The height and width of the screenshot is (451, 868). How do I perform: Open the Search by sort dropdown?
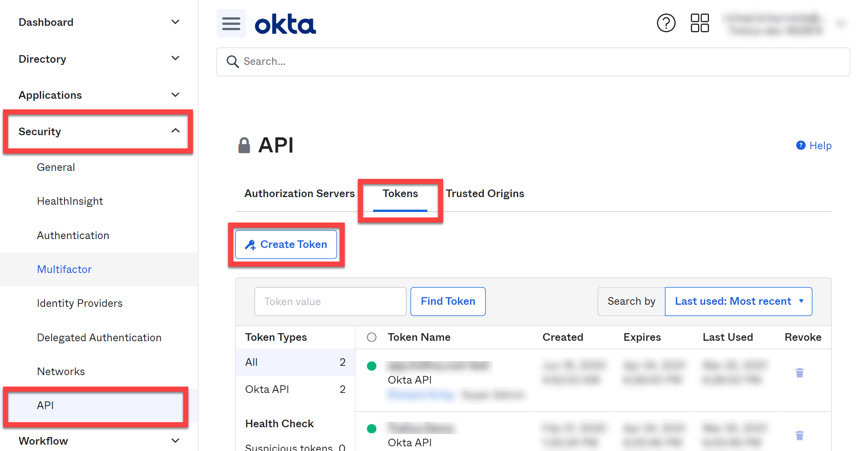click(738, 301)
